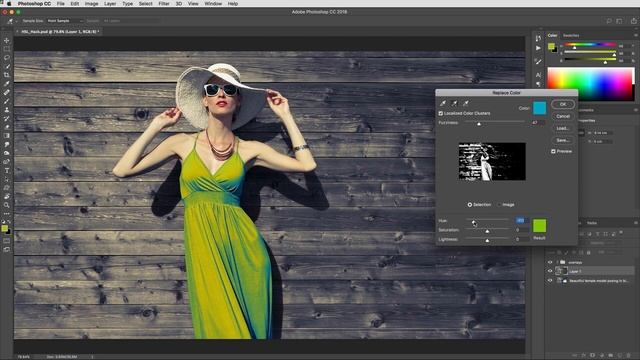Click the Eyedropper in Replace Color dialog
The width and height of the screenshot is (640, 360).
(443, 103)
